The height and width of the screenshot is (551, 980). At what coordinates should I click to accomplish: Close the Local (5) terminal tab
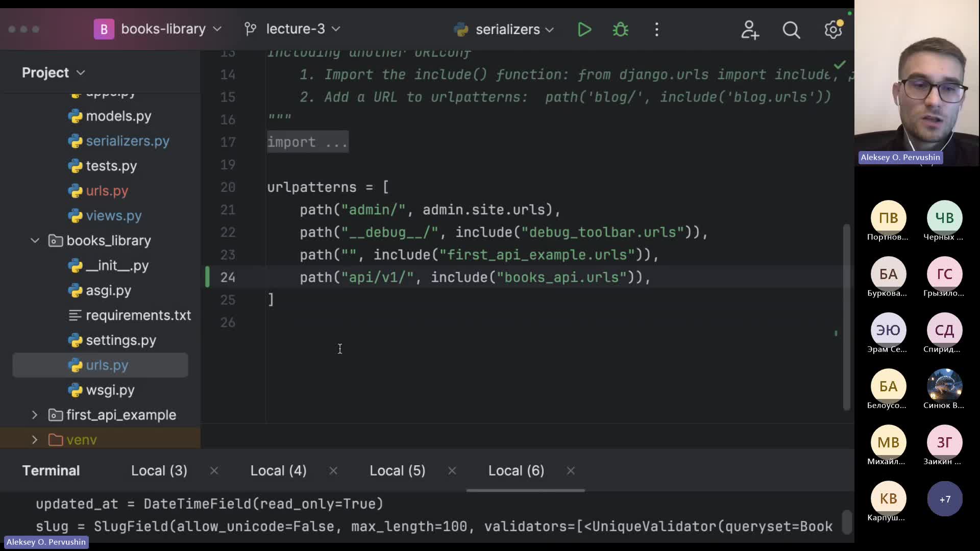tap(452, 471)
